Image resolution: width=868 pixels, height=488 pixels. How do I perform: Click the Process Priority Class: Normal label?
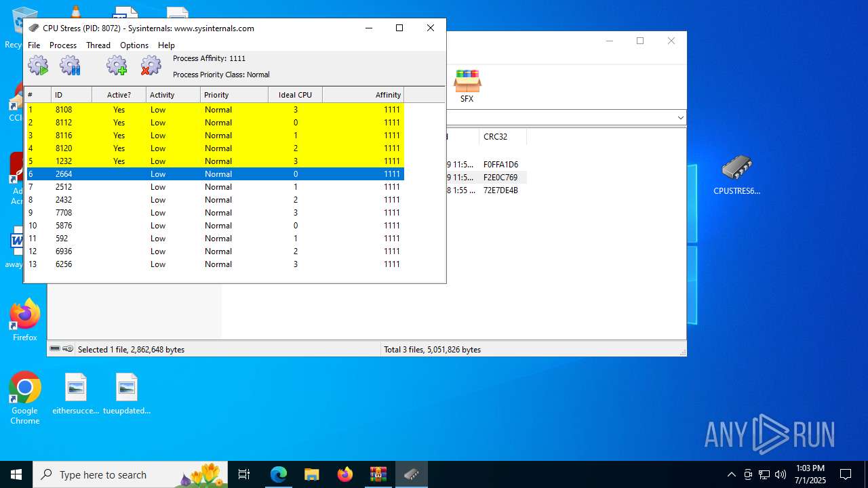[x=221, y=75]
